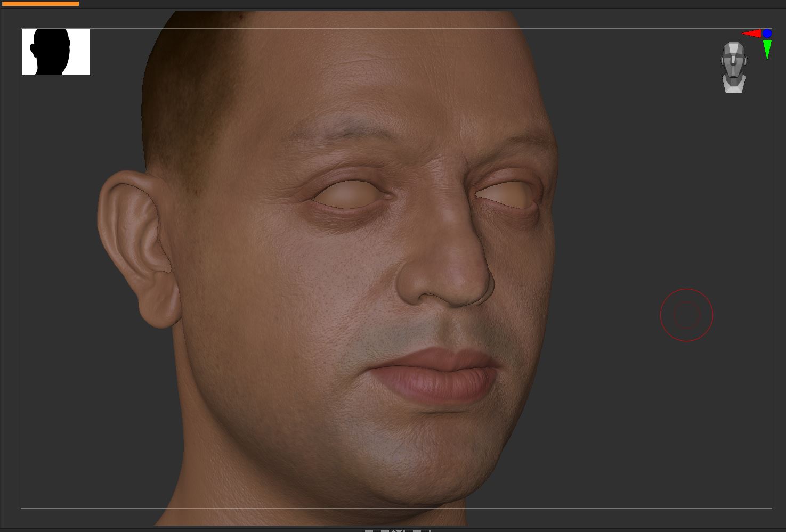Viewport: 786px width, 532px height.
Task: Toggle the bottom tray divider arrows
Action: point(396,530)
